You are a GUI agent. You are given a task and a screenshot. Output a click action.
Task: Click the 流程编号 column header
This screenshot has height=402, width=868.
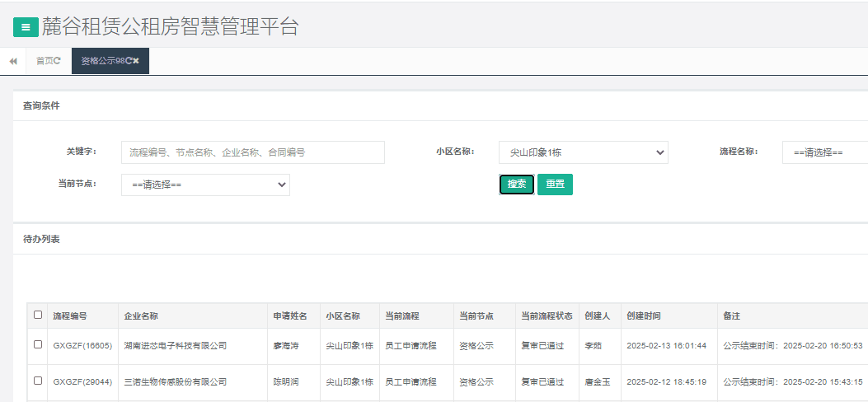tap(70, 316)
